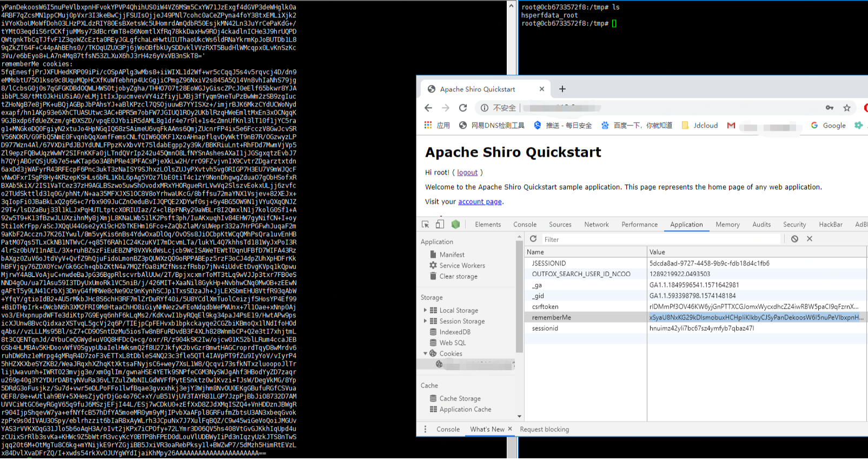Focus the cookie Filter field
This screenshot has width=868, height=461.
point(662,239)
